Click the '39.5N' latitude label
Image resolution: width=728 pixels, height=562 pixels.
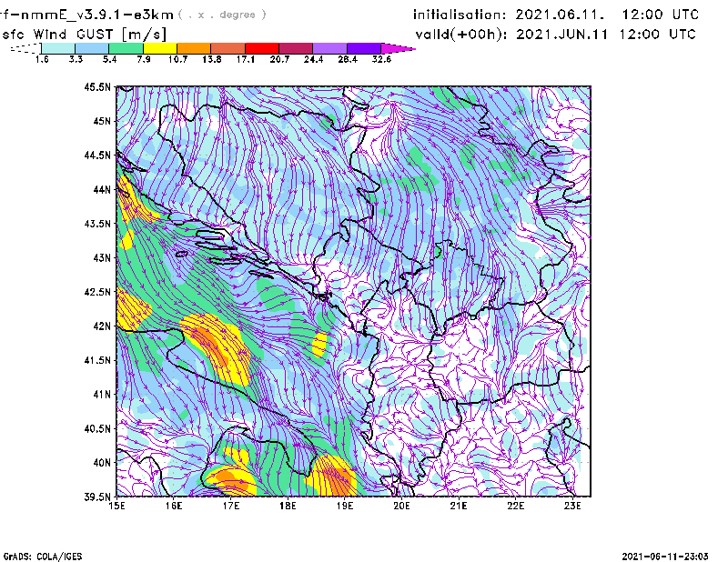point(97,497)
